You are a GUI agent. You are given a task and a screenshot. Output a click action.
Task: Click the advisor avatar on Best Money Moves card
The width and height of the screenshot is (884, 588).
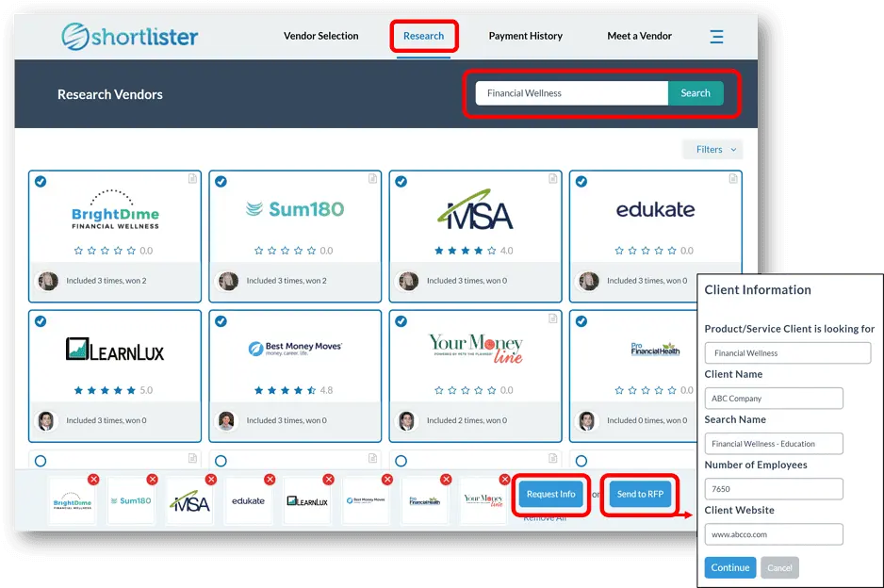pyautogui.click(x=226, y=420)
